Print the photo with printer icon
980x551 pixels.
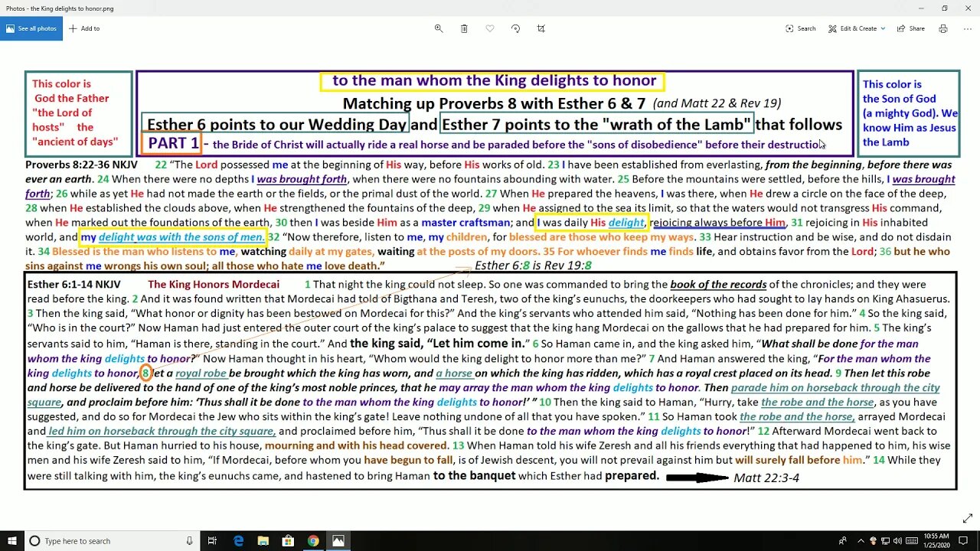(x=943, y=28)
